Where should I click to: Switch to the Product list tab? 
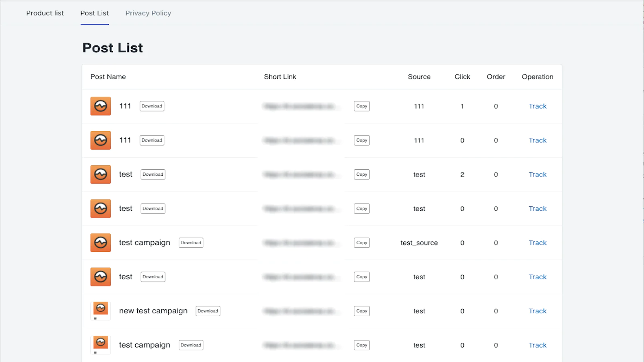pyautogui.click(x=45, y=13)
